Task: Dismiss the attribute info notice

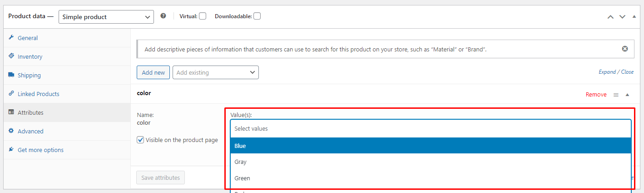Action: coord(625,49)
